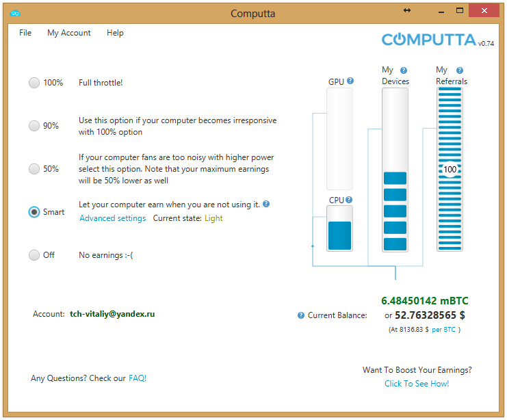Open the File menu
Image resolution: width=507 pixels, height=420 pixels.
(x=25, y=33)
